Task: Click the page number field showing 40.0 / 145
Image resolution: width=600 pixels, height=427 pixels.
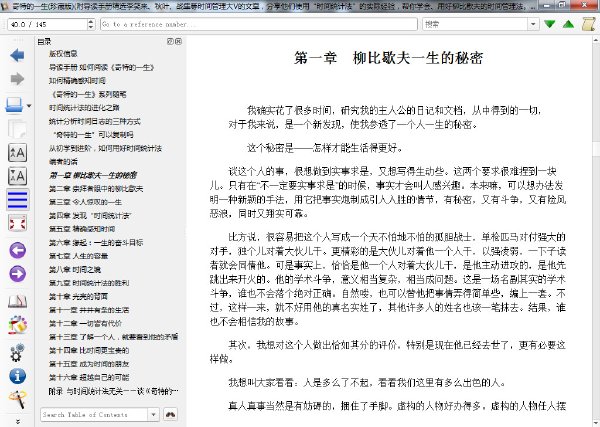Action: pyautogui.click(x=47, y=24)
